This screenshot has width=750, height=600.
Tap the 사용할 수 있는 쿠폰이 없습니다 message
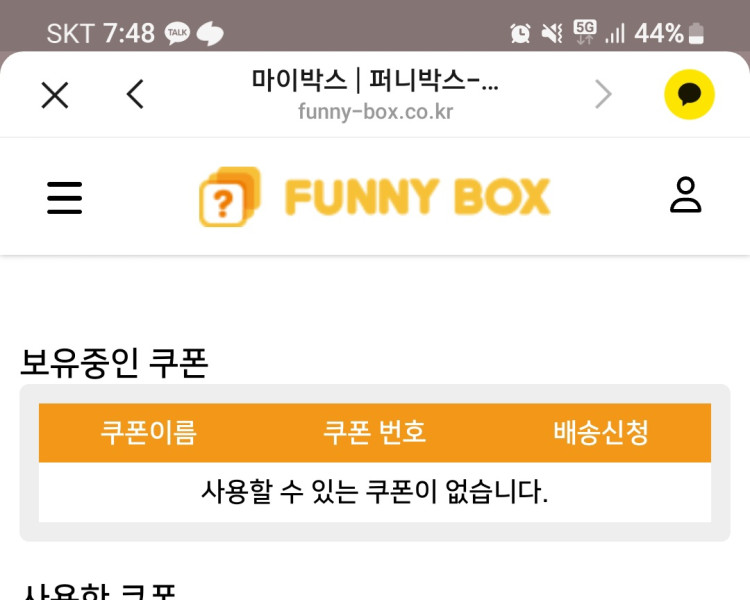[375, 492]
